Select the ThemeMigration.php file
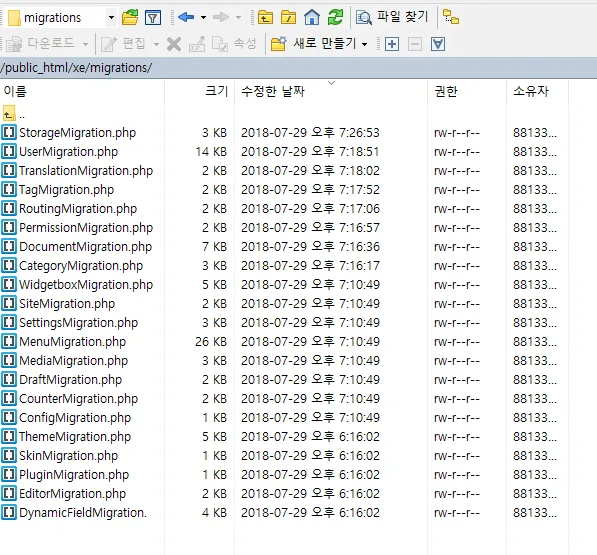Image resolution: width=597 pixels, height=555 pixels. click(x=75, y=437)
